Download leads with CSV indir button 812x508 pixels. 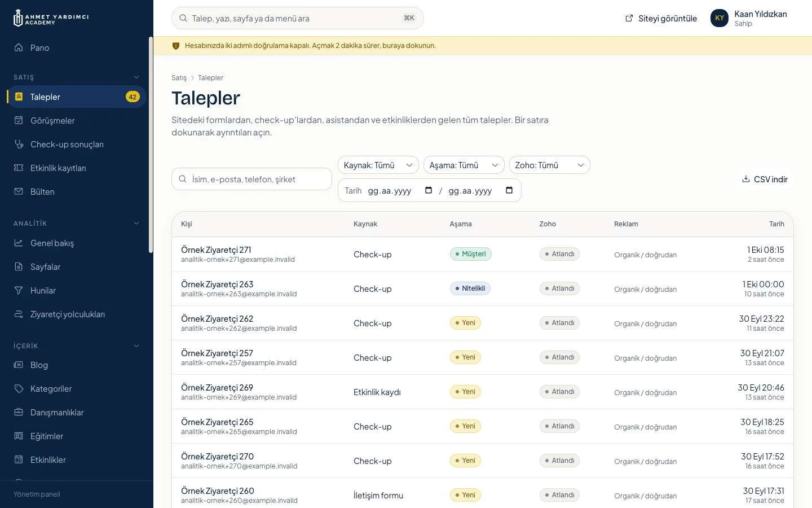pos(765,179)
